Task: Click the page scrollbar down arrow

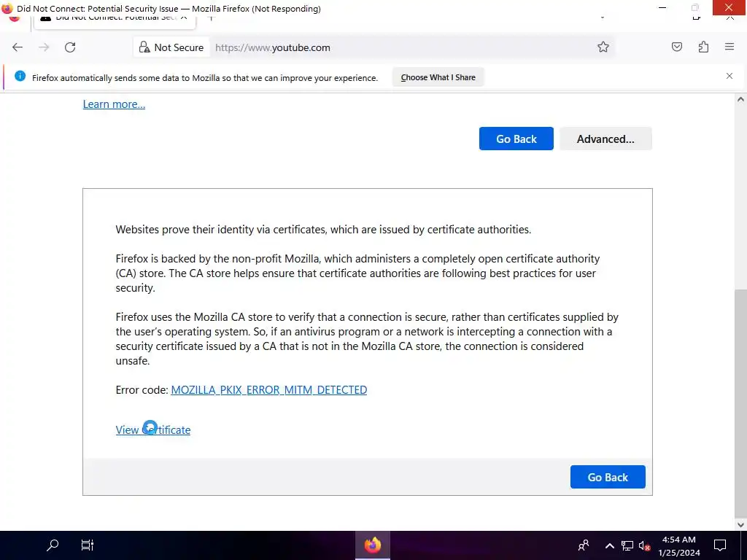Action: 740,525
